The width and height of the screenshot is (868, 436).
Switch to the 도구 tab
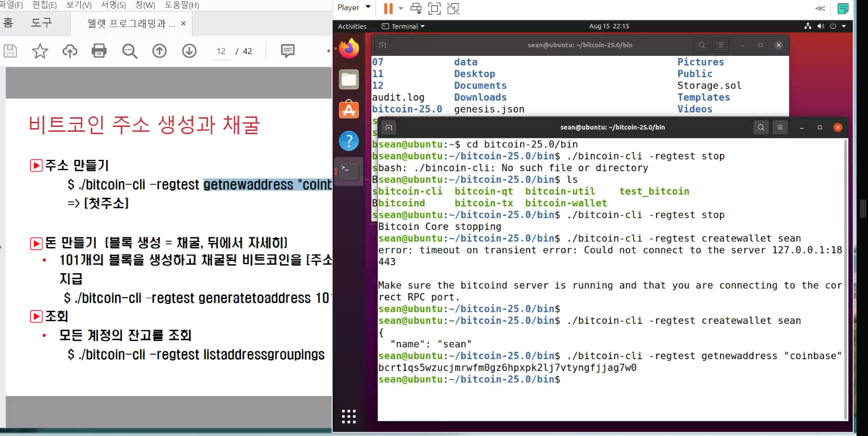pos(41,23)
